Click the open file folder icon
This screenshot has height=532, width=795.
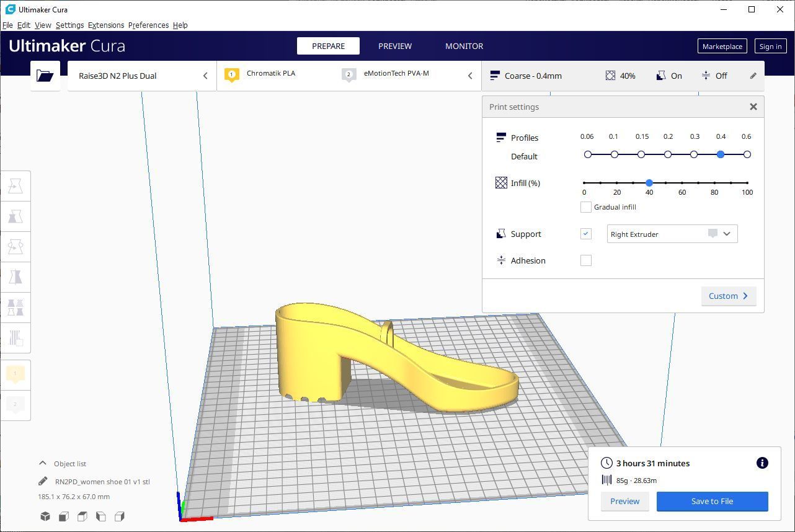45,76
